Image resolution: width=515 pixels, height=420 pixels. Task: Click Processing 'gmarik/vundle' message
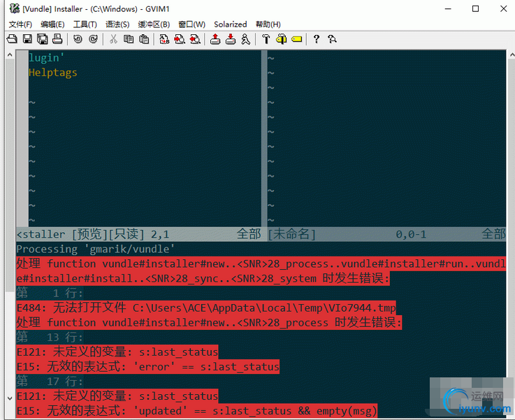(x=96, y=249)
